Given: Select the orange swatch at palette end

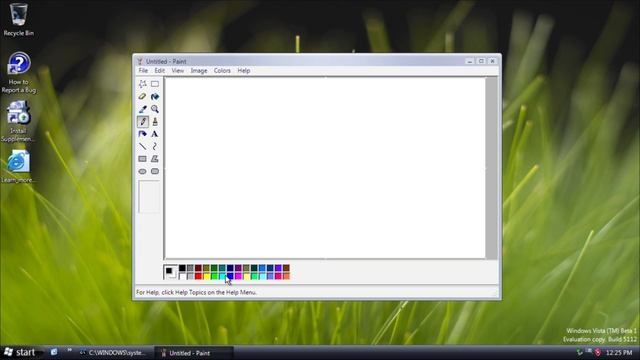Looking at the screenshot, I should (286, 276).
